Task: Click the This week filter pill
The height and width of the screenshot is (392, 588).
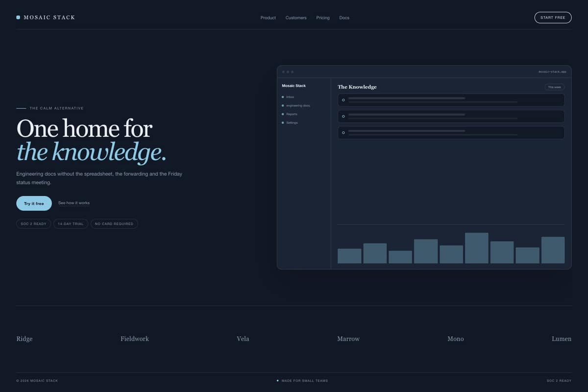Action: coord(555,87)
